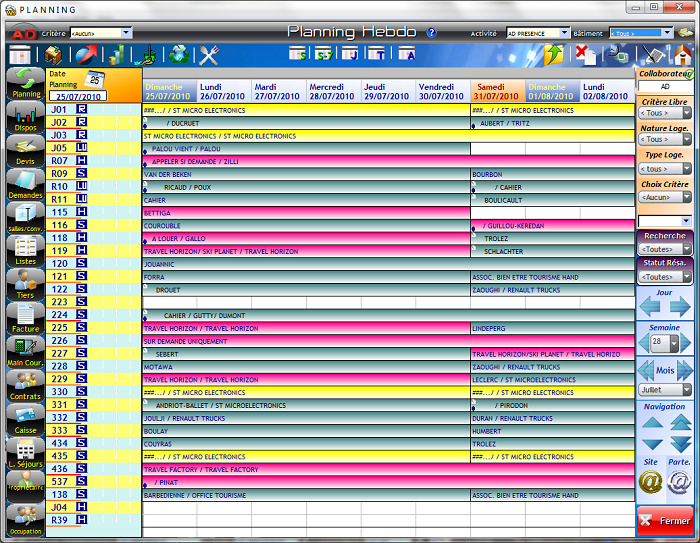Click the Date Planning field 25/07/2010

(x=76, y=96)
